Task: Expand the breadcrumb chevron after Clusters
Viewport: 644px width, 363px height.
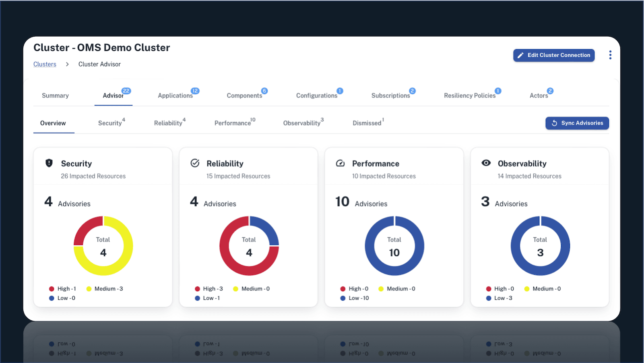Action: (x=67, y=64)
